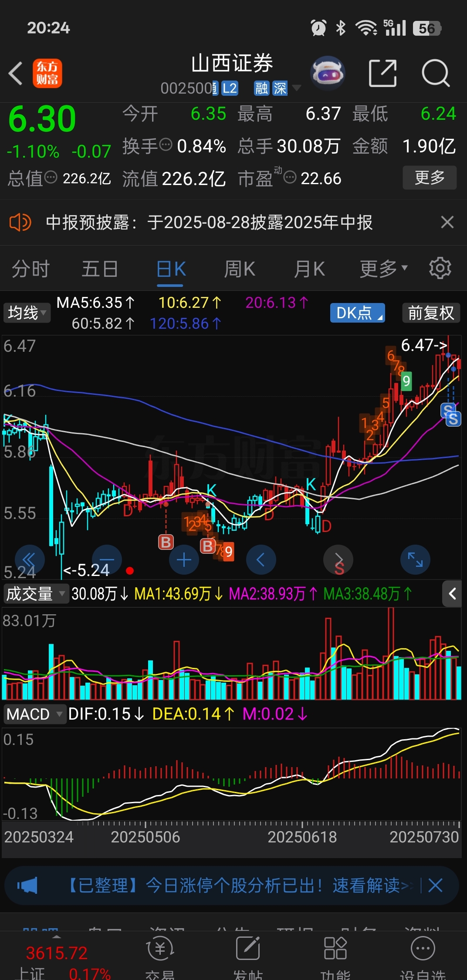Tap the current price 6.30
This screenshot has height=980, width=467.
pyautogui.click(x=42, y=118)
